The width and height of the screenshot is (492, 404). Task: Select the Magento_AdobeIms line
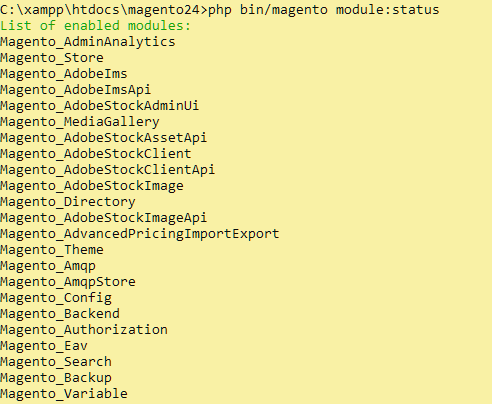point(64,74)
